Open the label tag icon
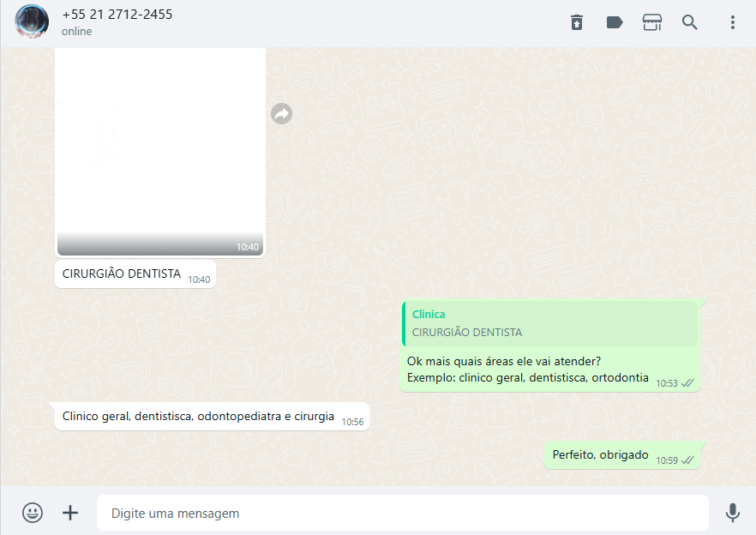Image resolution: width=756 pixels, height=535 pixels. [x=615, y=22]
